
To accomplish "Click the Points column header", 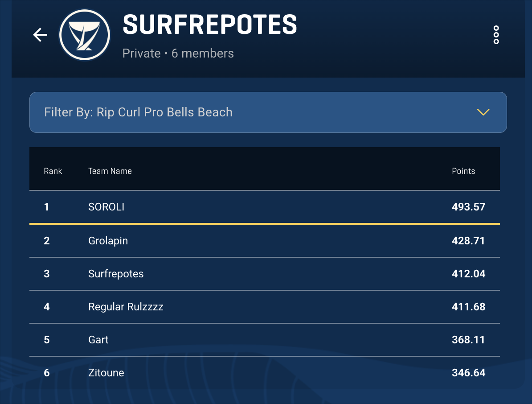I will [463, 171].
